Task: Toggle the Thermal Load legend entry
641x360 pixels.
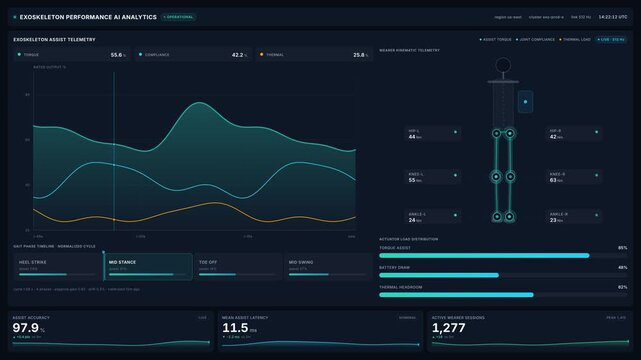Action: (575, 40)
